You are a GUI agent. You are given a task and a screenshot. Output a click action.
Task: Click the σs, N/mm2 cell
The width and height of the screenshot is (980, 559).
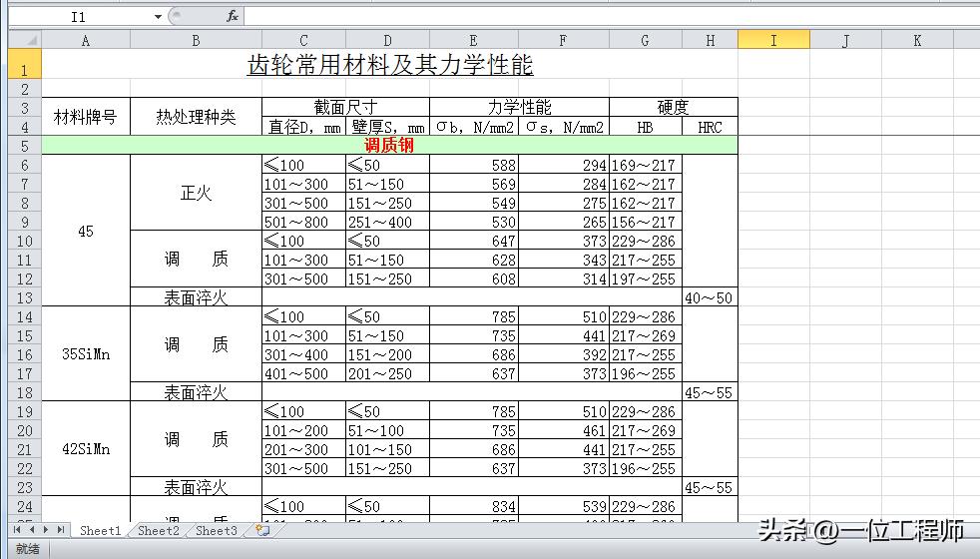coord(564,127)
